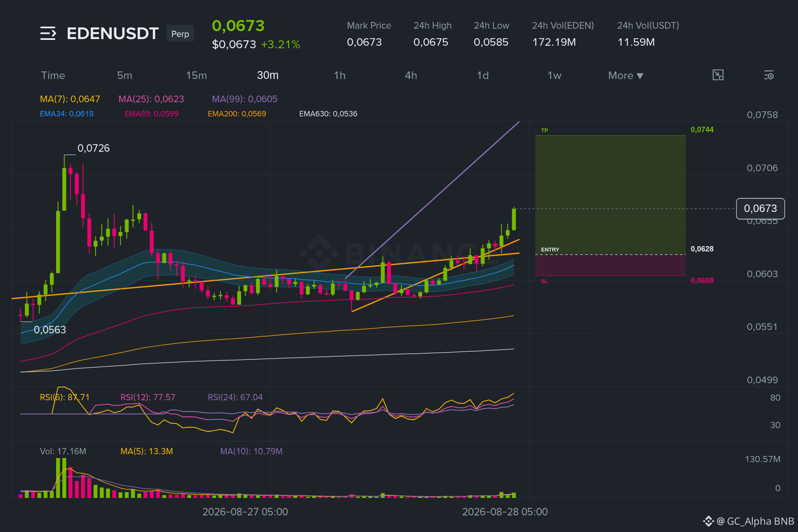Click the @GC_Alpha BNB watermark handle
This screenshot has height=532, width=798.
[x=755, y=521]
